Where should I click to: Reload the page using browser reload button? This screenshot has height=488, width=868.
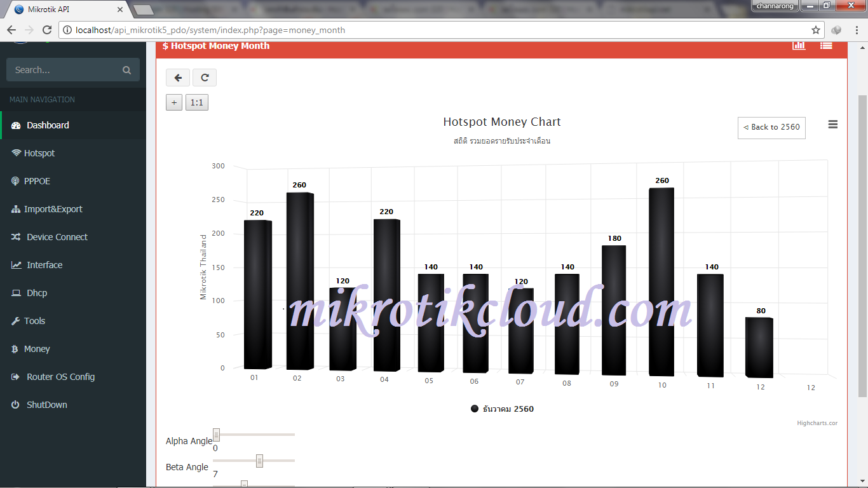[x=47, y=30]
